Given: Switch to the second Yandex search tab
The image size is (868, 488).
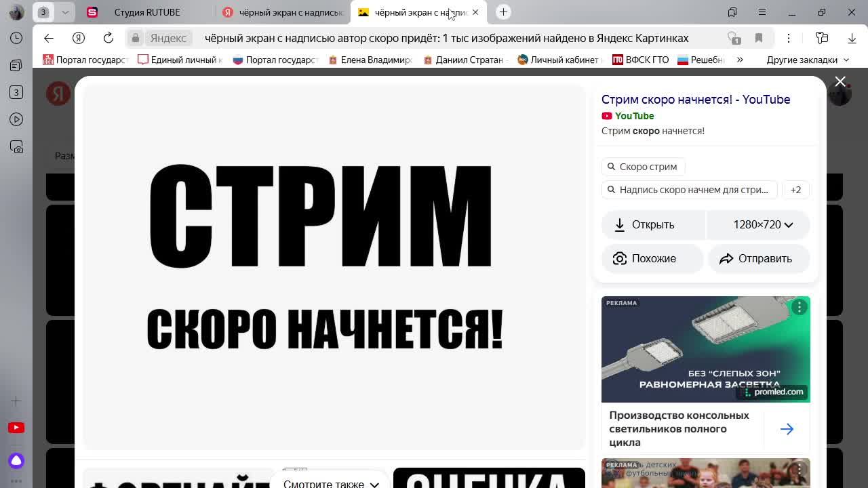Looking at the screenshot, I should click(283, 12).
